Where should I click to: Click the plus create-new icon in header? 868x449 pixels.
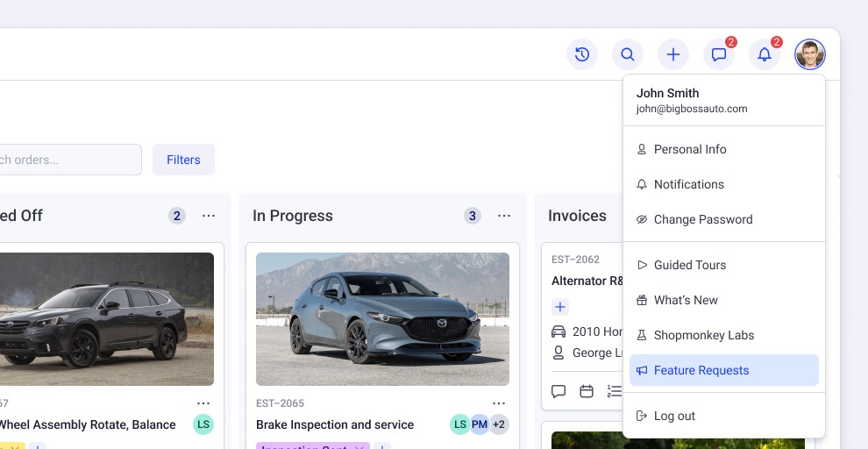coord(673,54)
